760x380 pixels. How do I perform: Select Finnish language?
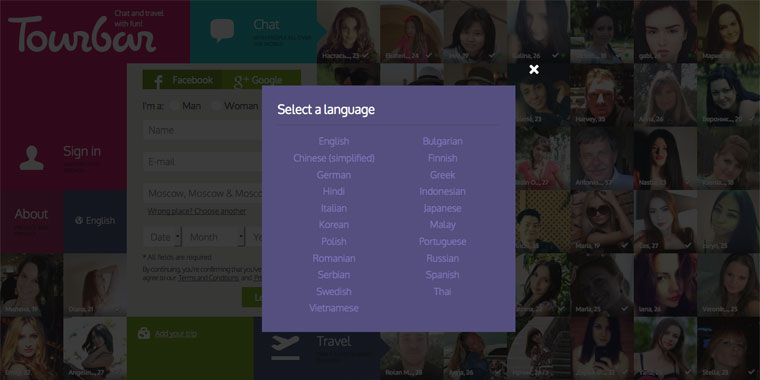442,158
